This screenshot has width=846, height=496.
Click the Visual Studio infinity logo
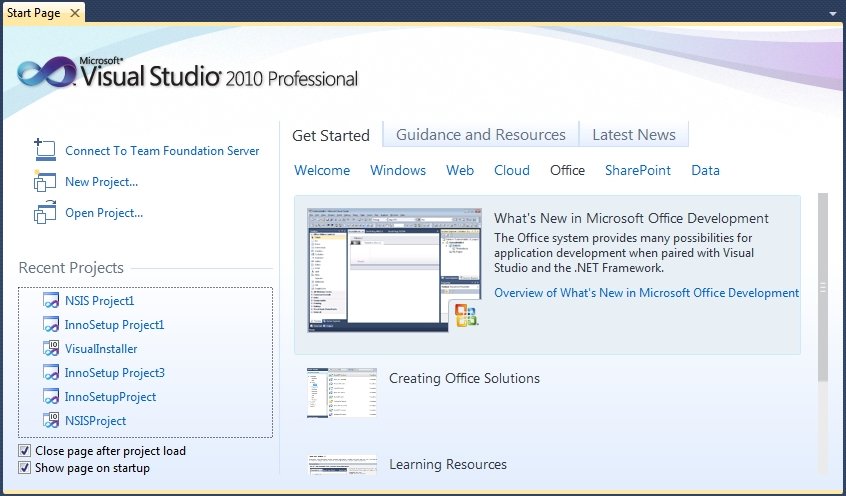(46, 72)
